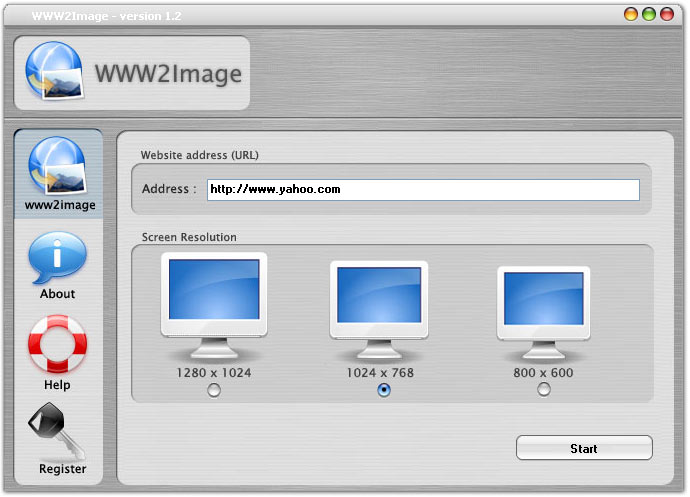Select the 1024 x 768 monitor image

click(379, 309)
